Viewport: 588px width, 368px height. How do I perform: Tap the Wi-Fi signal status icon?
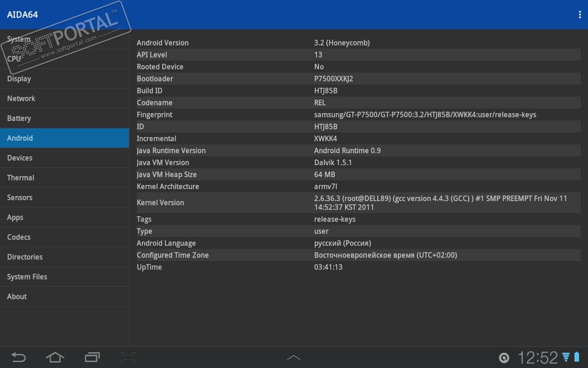tap(566, 357)
